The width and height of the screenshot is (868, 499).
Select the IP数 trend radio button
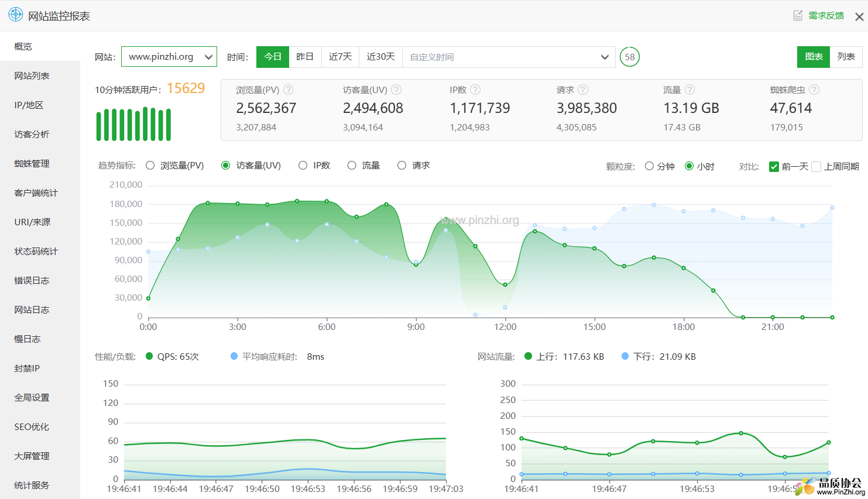(303, 166)
